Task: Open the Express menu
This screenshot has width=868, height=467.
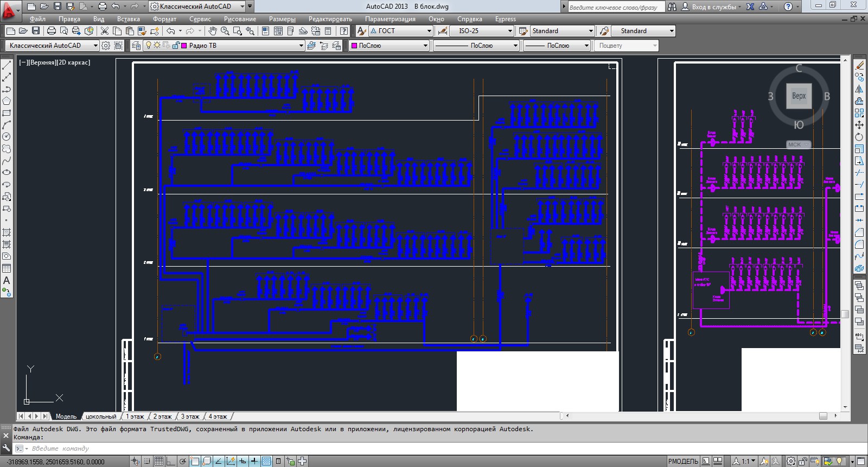Action: coord(506,19)
